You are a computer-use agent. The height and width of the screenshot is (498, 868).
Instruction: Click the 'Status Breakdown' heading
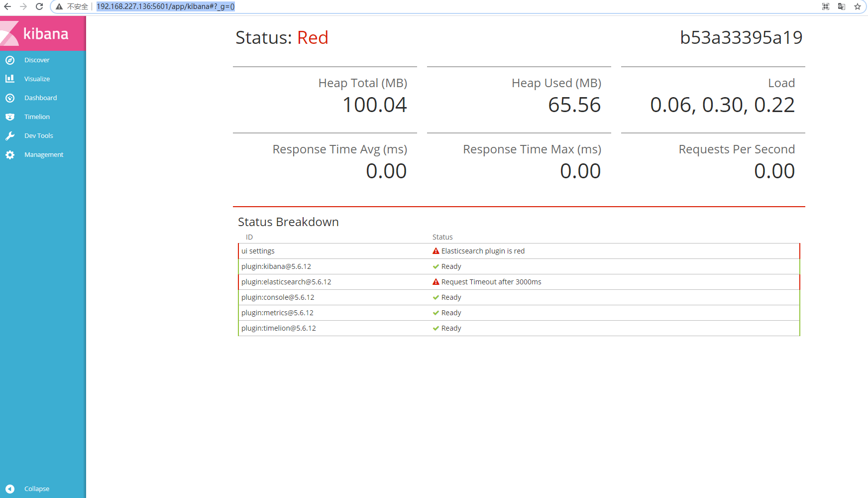(x=288, y=222)
